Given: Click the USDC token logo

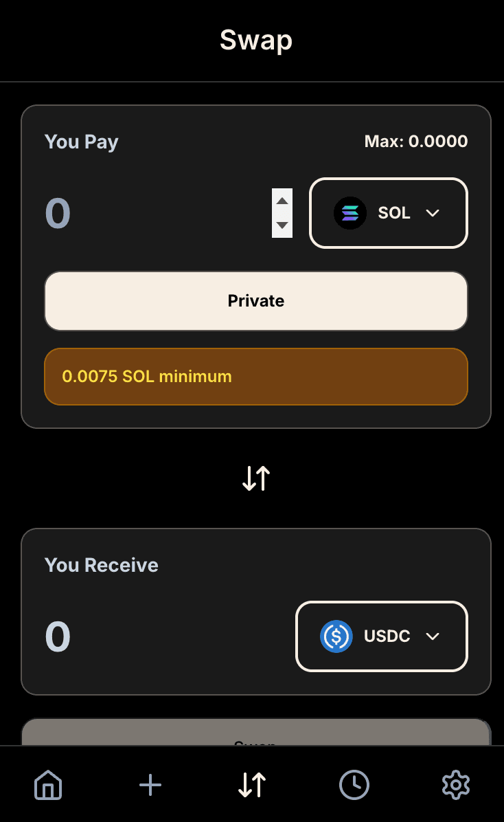Looking at the screenshot, I should pyautogui.click(x=336, y=636).
